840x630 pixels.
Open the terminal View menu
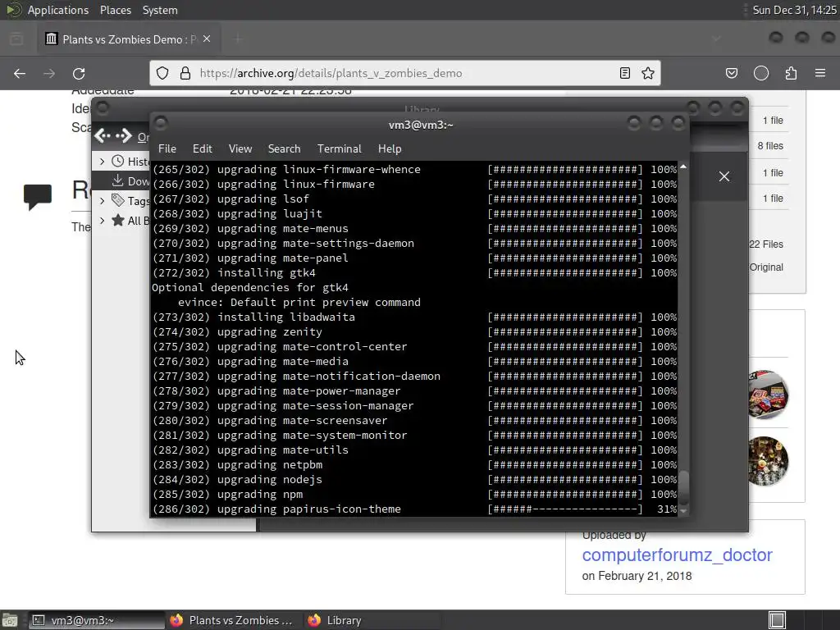click(240, 149)
